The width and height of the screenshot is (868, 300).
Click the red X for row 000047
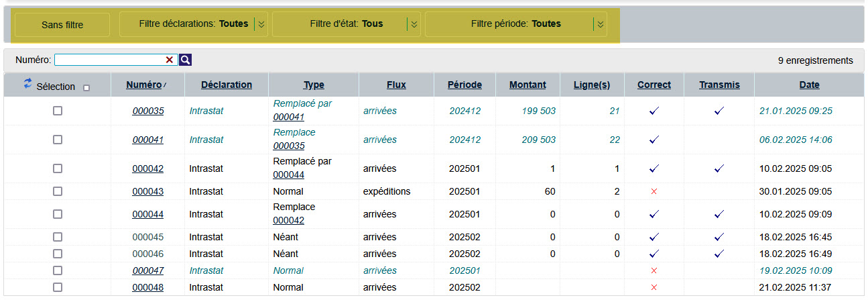[654, 270]
